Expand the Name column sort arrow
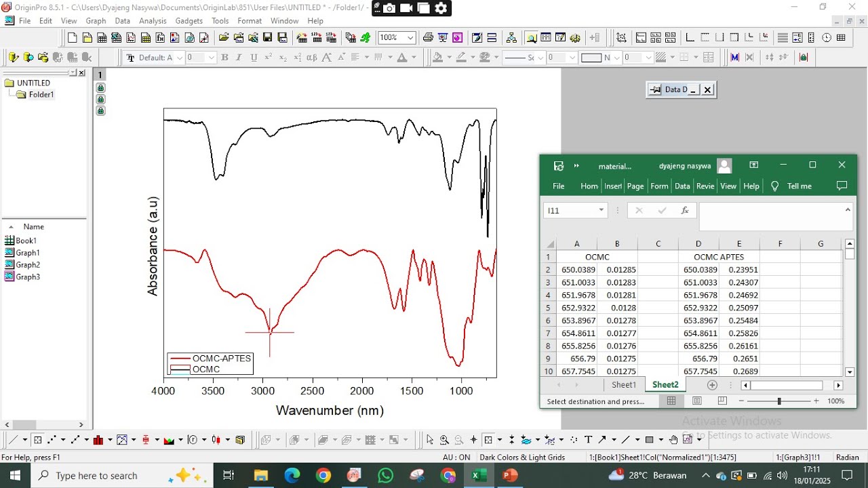Viewport: 868px width, 488px height. [11, 227]
